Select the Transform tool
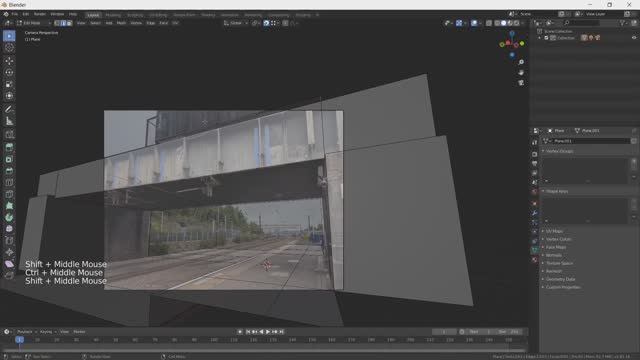 pos(9,96)
